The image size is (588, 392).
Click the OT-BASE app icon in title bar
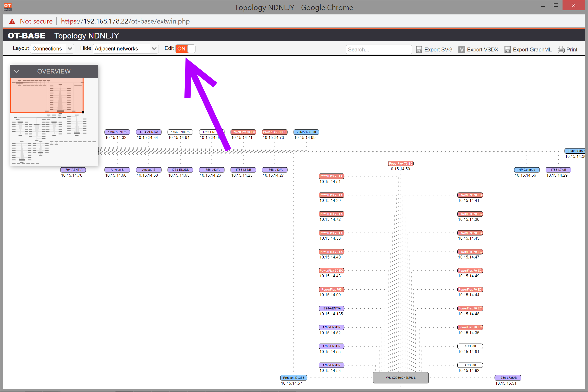click(x=8, y=7)
